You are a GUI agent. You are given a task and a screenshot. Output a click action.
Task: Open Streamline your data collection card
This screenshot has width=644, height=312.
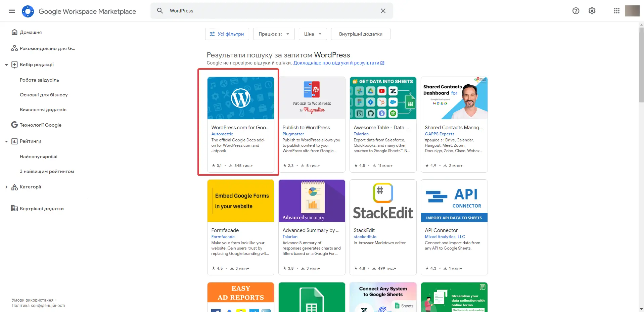(x=454, y=297)
